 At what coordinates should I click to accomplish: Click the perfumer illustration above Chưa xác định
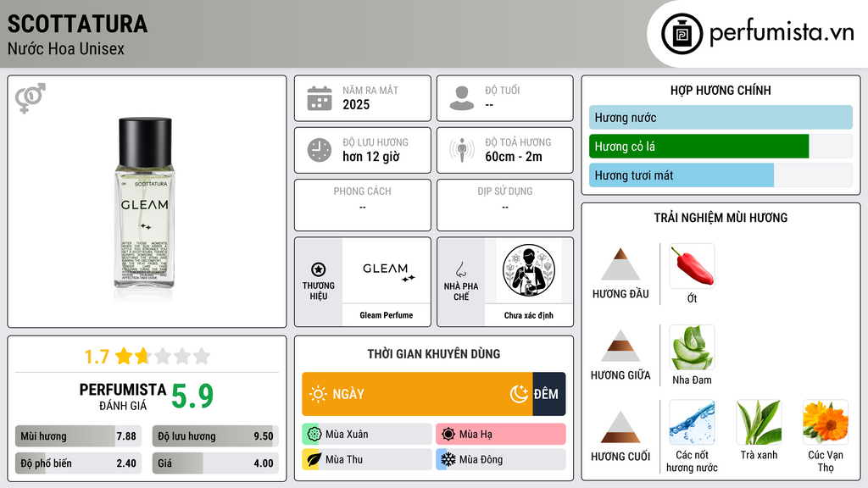[529, 270]
